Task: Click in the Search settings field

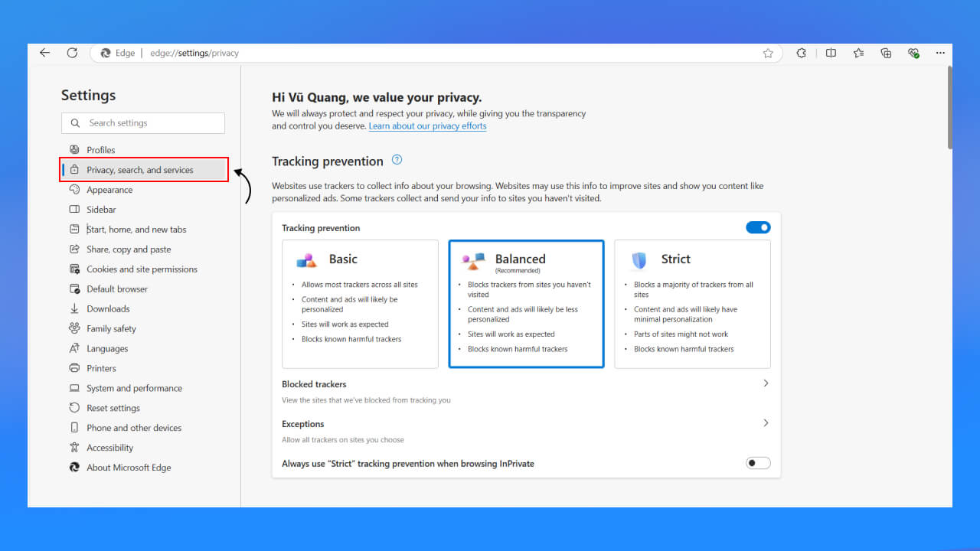Action: (143, 123)
